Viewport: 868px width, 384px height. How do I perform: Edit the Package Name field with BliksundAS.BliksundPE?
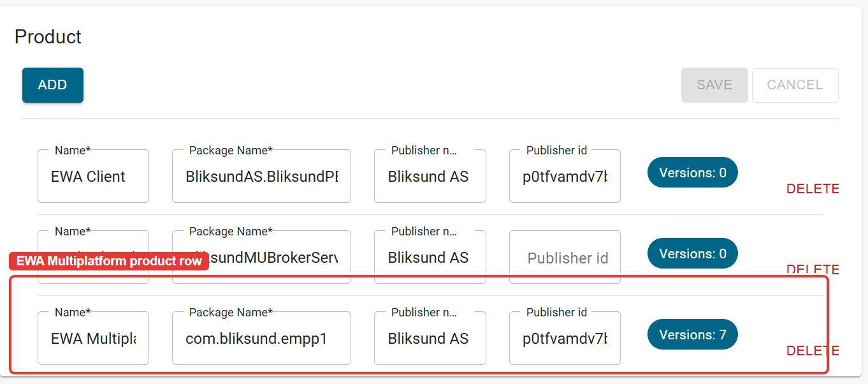coord(261,176)
